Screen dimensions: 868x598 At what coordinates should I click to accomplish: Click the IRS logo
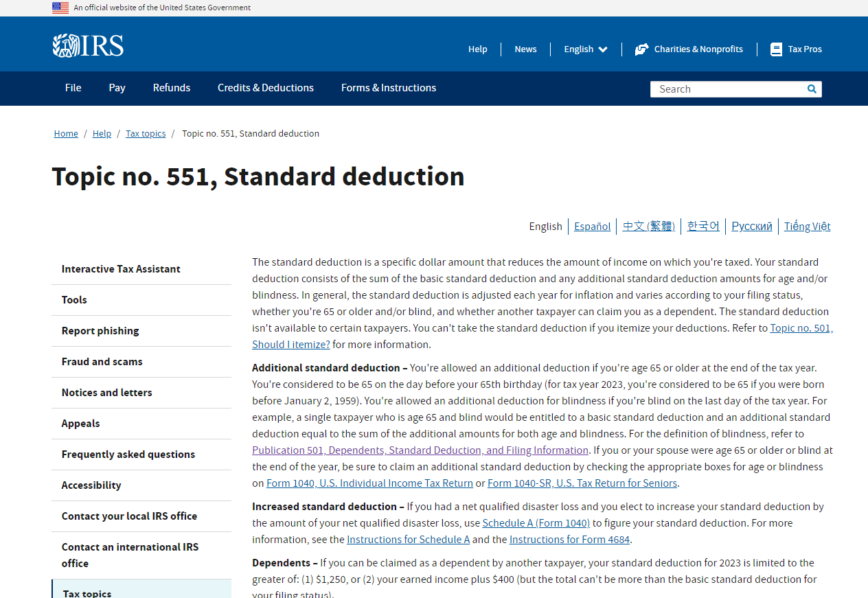click(x=88, y=46)
